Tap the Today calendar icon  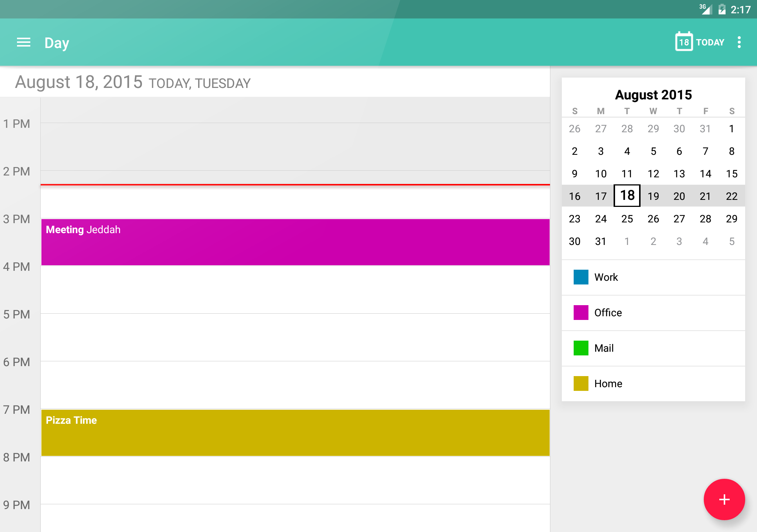pos(683,42)
